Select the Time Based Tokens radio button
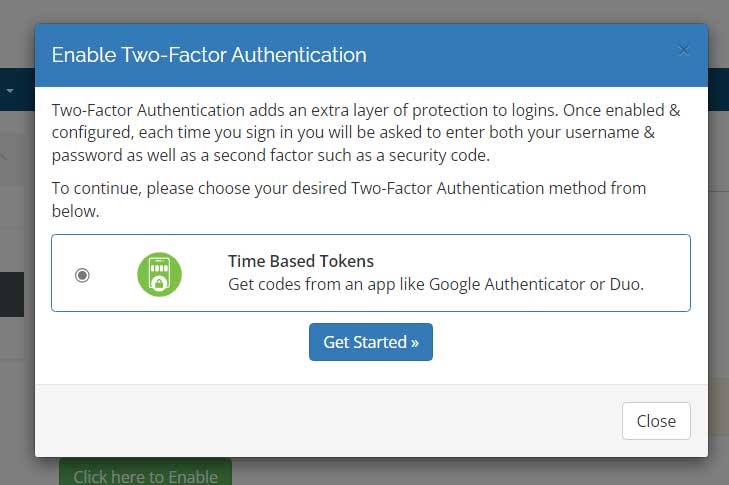 pos(82,275)
